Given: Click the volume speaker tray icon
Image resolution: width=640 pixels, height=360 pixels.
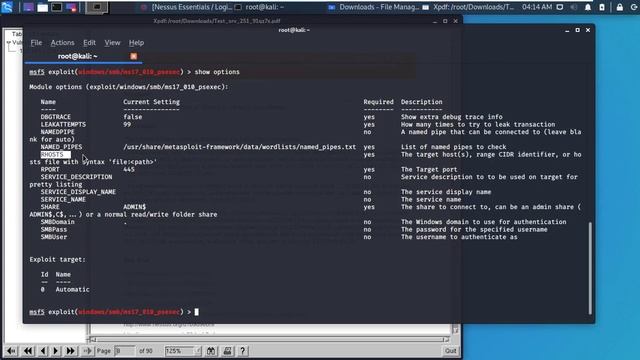Looking at the screenshot, I should point(573,7).
